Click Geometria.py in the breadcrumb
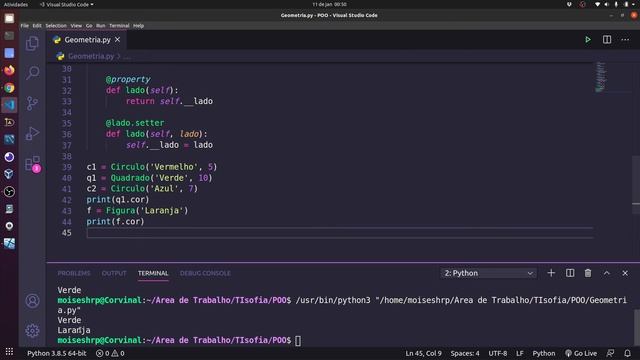This screenshot has width=640, height=360. (91, 56)
